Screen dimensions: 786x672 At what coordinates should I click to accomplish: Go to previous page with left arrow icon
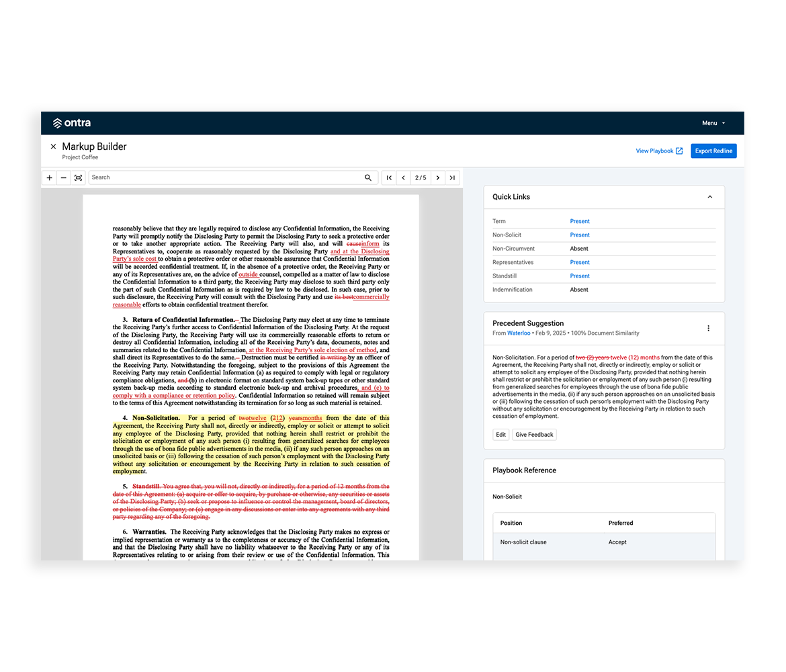[x=403, y=177]
